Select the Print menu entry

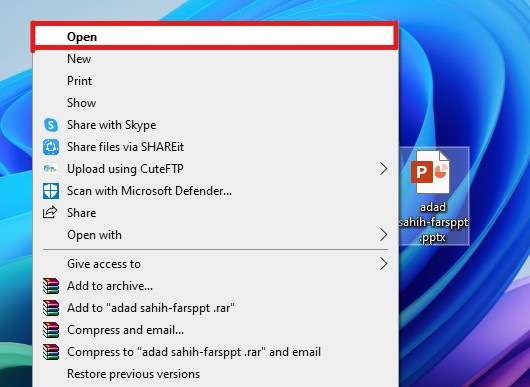click(x=215, y=81)
